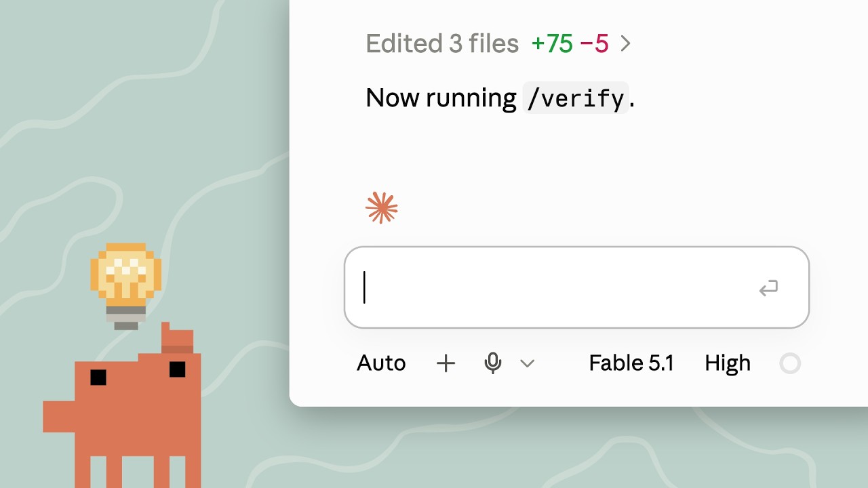Viewport: 868px width, 488px height.
Task: Click the microphone voice input icon
Action: coord(493,363)
